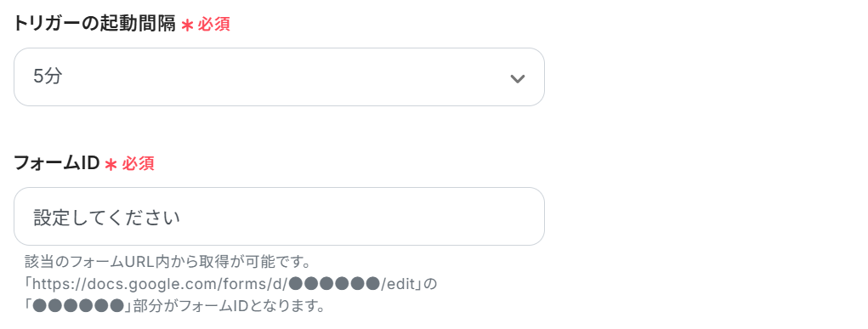Click the トリガーの起動間隔 label
This screenshot has height=329, width=868.
point(94,24)
